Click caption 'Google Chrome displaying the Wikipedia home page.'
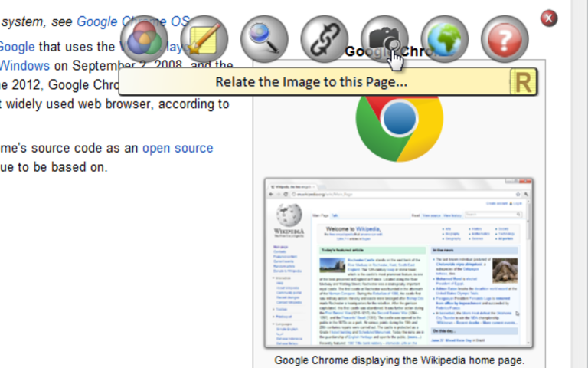Screen dimensions: 588x368 [400, 360]
